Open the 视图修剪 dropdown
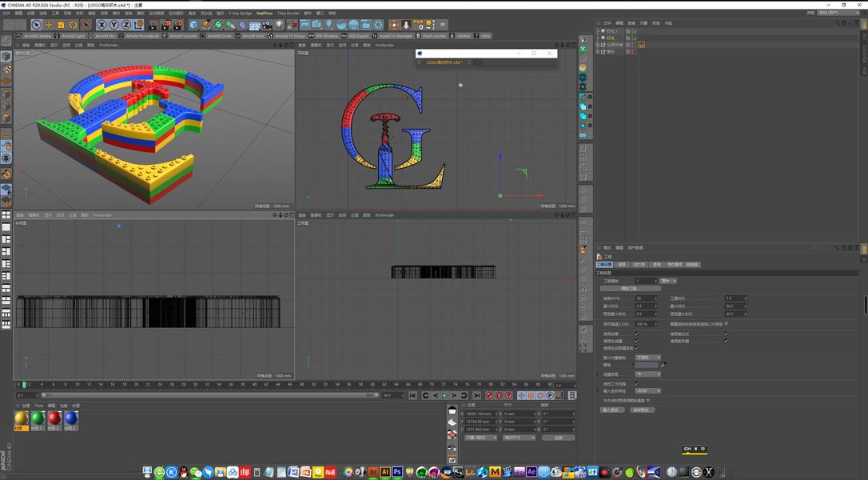This screenshot has height=480, width=868. 647,374
